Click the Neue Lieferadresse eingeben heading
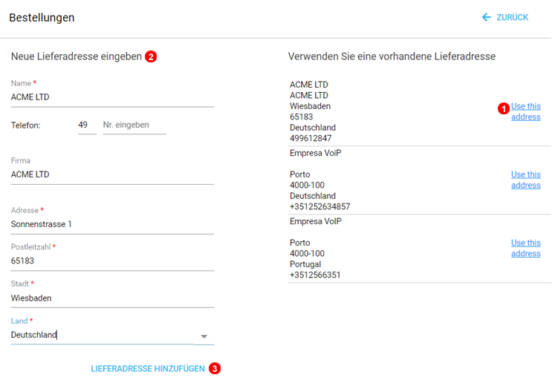Viewport: 552px width, 392px height. point(76,56)
